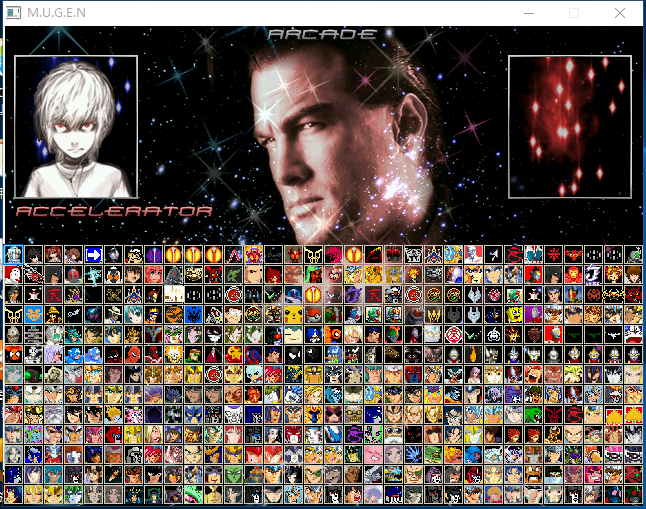Pick the green Piccolo face icon
646x509 pixels.
click(x=233, y=474)
